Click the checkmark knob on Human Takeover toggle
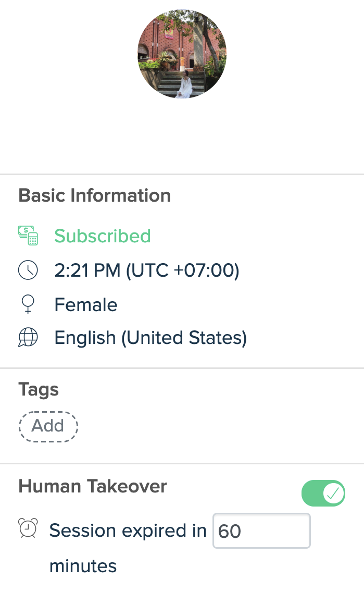 tap(333, 493)
